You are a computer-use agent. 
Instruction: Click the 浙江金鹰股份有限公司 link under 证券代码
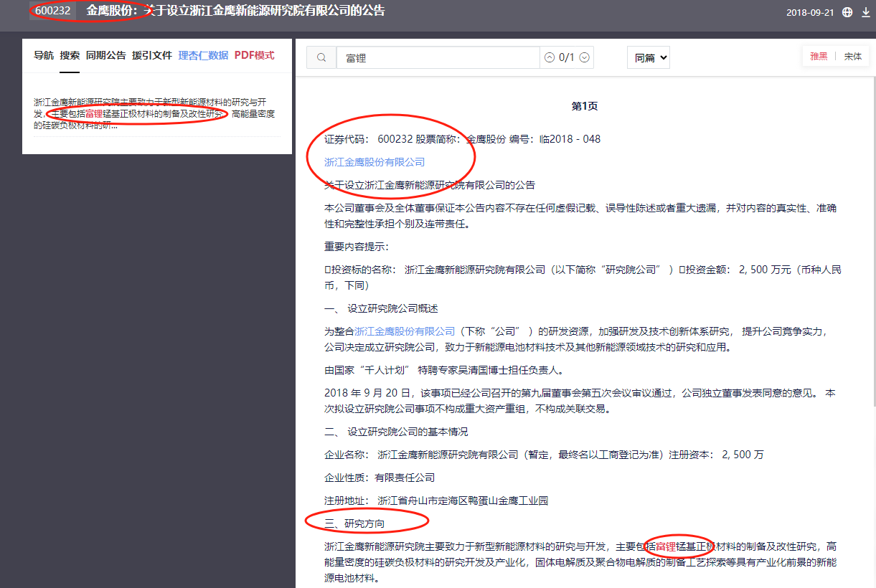tap(375, 162)
